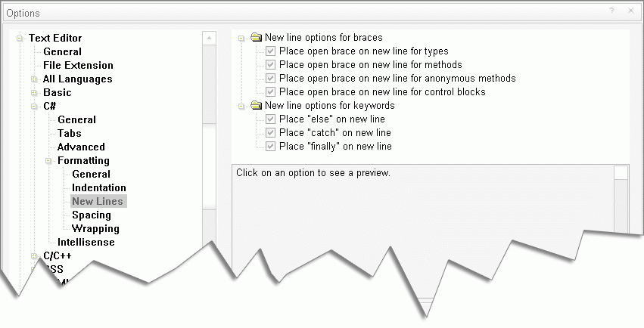Expand the Basic node

click(34, 93)
